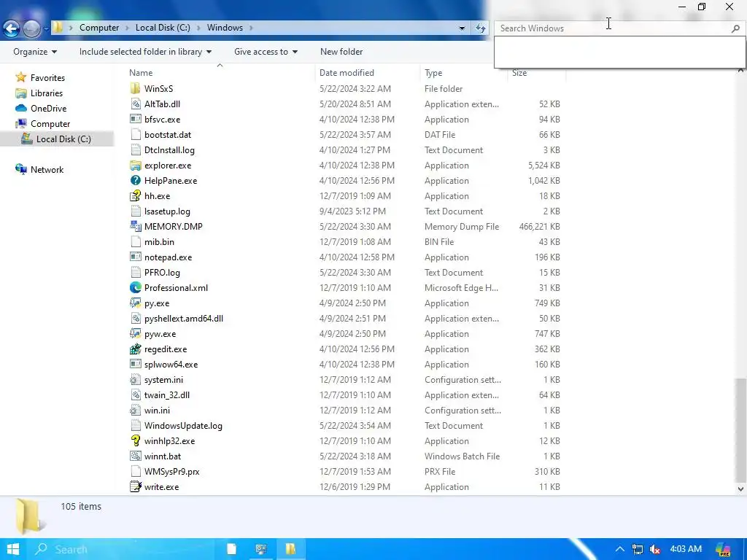Select the bootstat.dat file name
Screen dimensions: 747x560
(x=168, y=134)
